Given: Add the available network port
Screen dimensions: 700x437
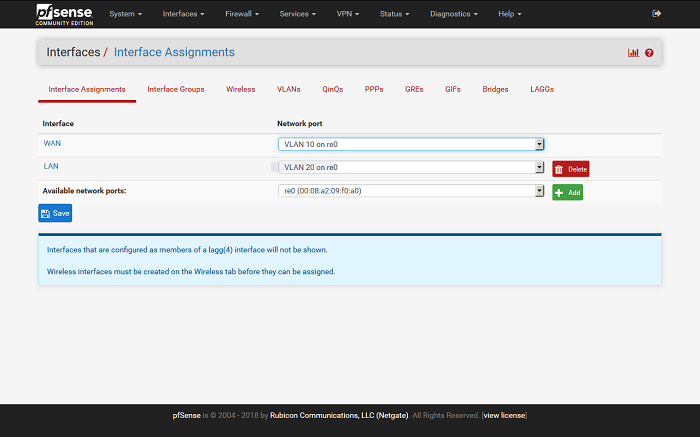Looking at the screenshot, I should click(x=567, y=192).
